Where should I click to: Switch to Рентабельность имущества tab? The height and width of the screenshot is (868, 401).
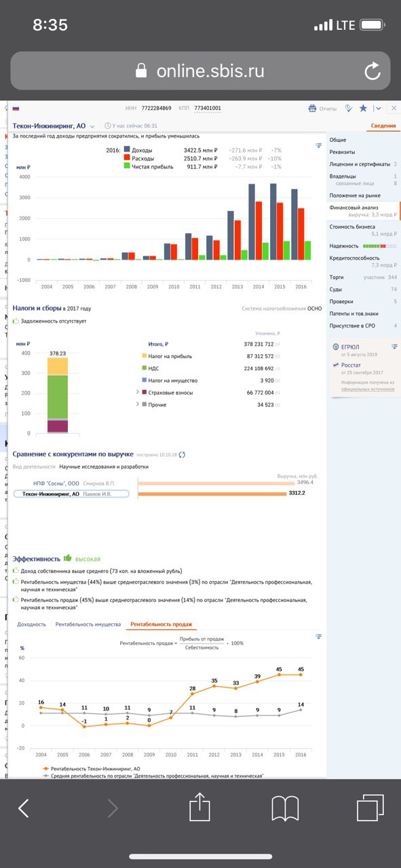click(88, 624)
